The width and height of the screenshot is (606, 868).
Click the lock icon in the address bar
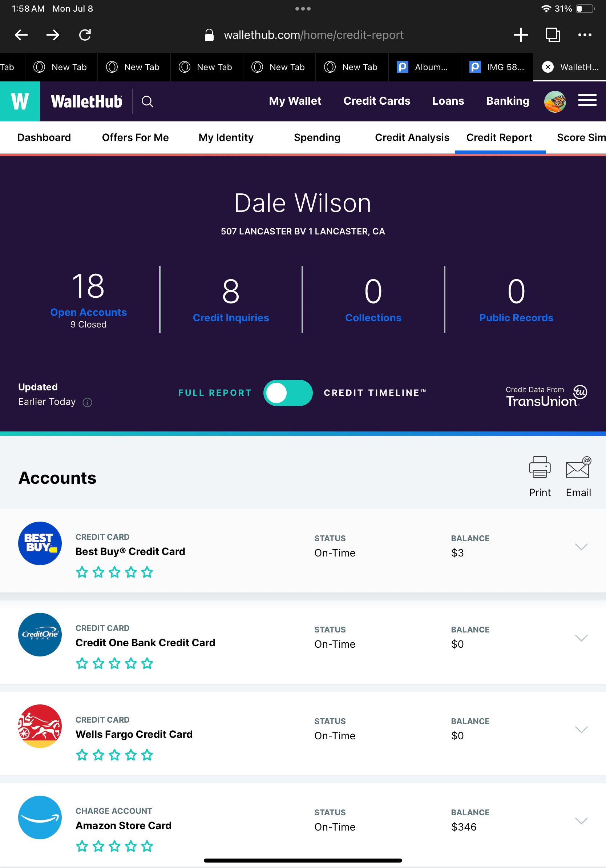(x=209, y=35)
